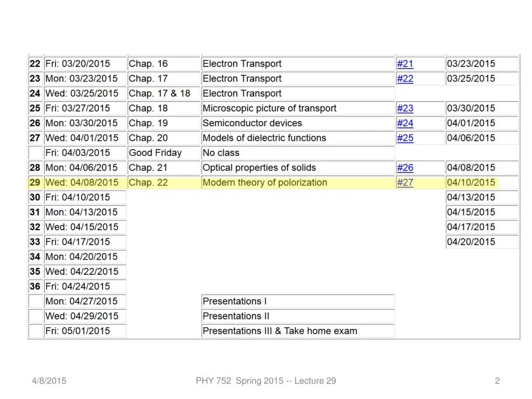Click the #23 assignment link
This screenshot has width=532, height=399.
pos(405,109)
